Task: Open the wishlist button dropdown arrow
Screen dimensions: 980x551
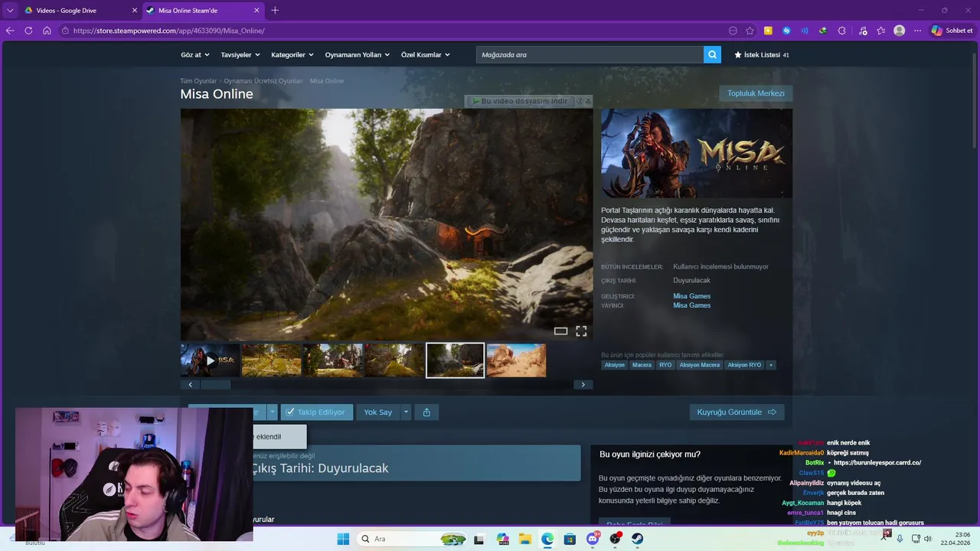Action: click(x=272, y=412)
